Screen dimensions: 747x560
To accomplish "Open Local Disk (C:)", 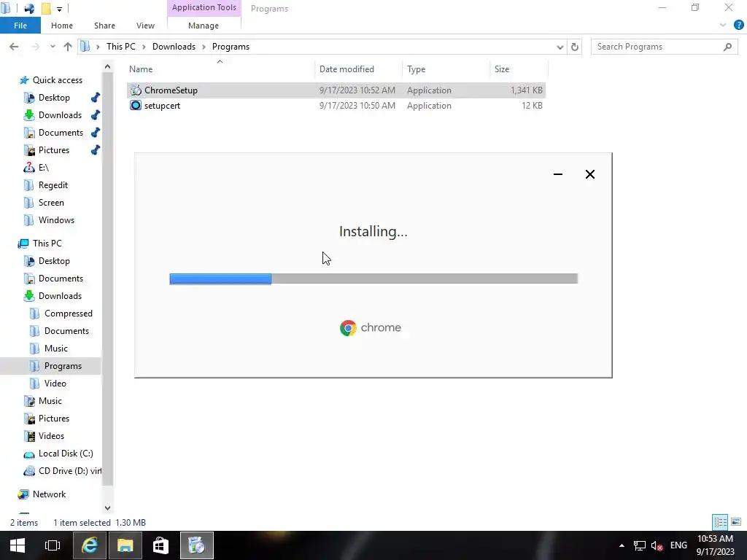I will click(x=66, y=454).
